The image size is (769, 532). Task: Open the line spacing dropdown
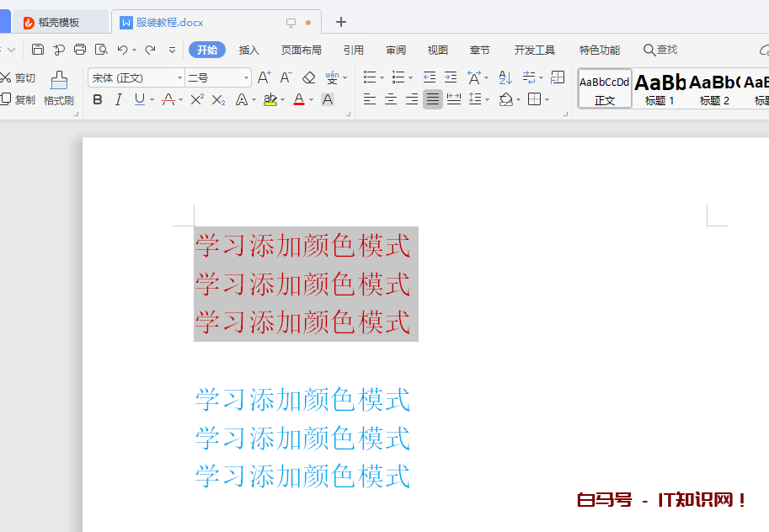click(x=477, y=99)
